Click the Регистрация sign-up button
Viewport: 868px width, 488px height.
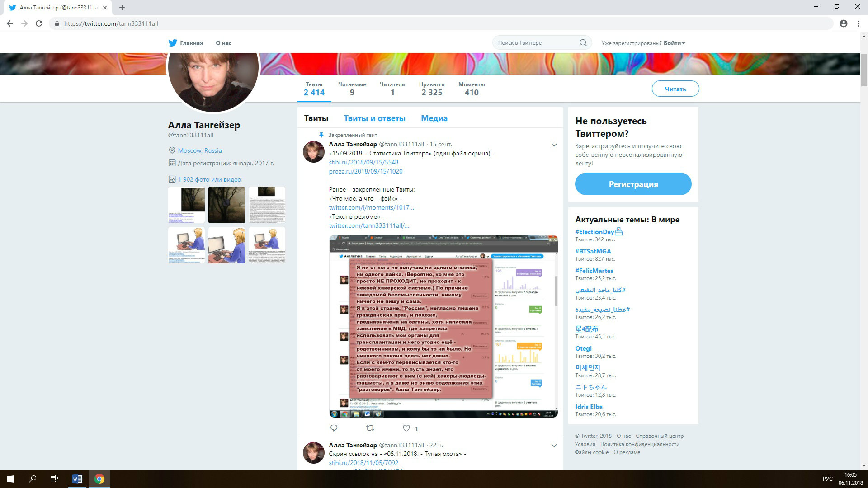[633, 184]
